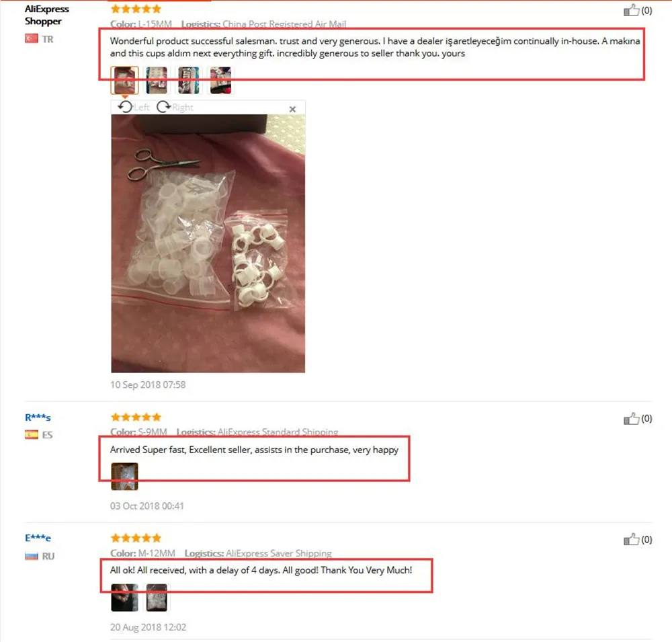Click the R***s reviewer name

pos(38,417)
